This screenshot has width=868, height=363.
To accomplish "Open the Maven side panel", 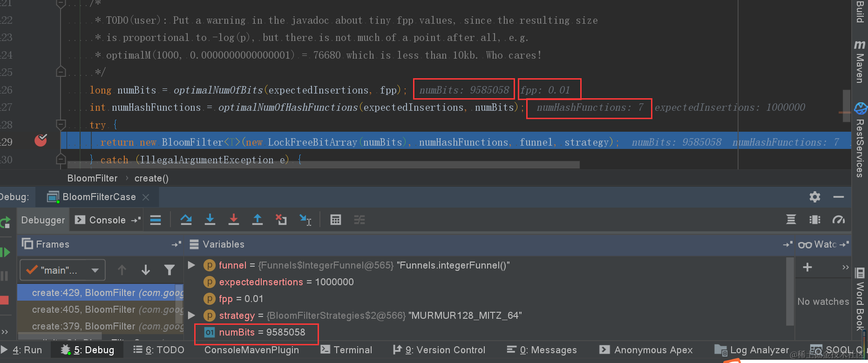I will [860, 61].
